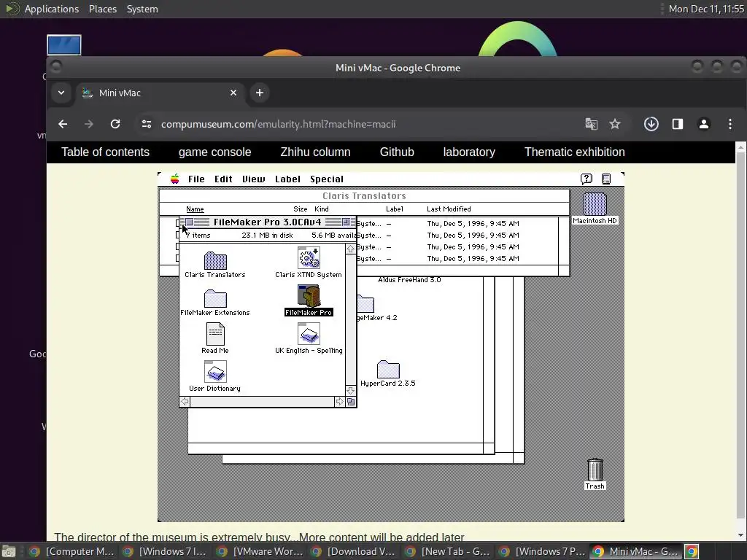Select the PageMaker 4.2 folder icon

(366, 304)
